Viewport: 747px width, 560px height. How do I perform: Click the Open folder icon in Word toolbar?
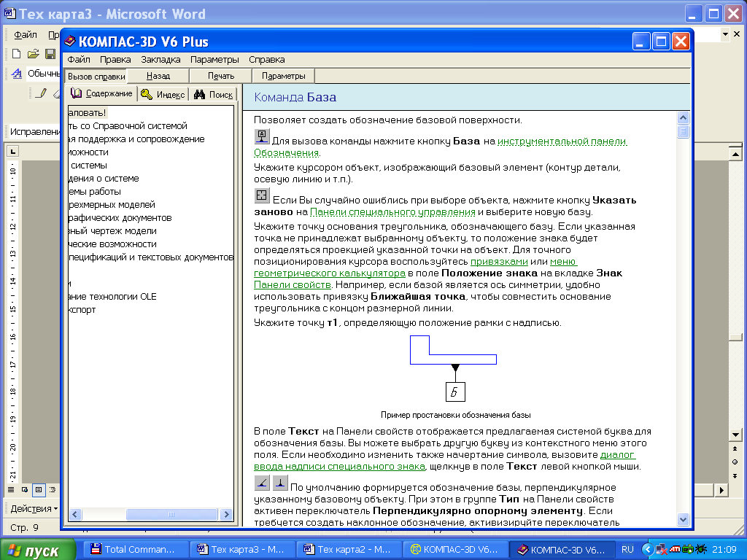(x=33, y=54)
